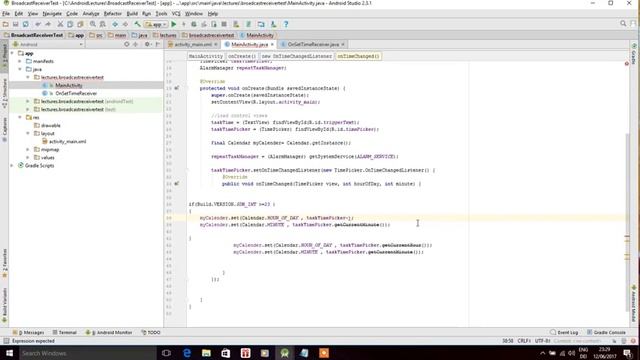Click the Windows Start button
This screenshot has width=640, height=360.
point(9,353)
